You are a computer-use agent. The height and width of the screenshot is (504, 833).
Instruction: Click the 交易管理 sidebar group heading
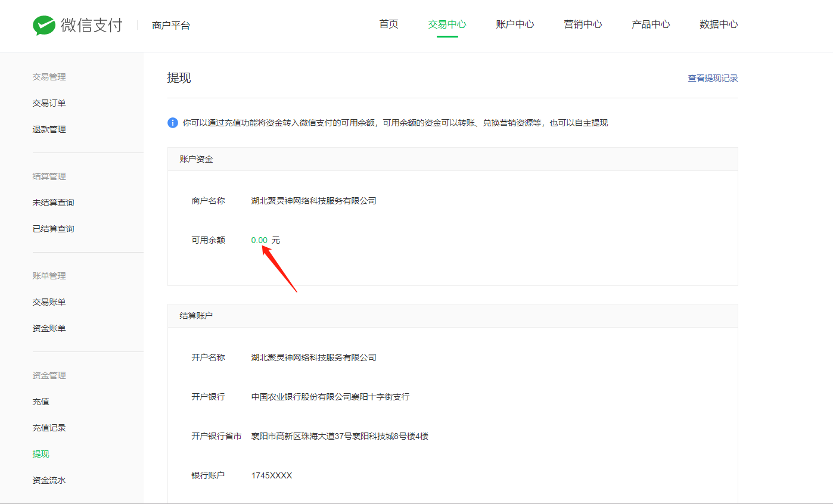(x=49, y=77)
